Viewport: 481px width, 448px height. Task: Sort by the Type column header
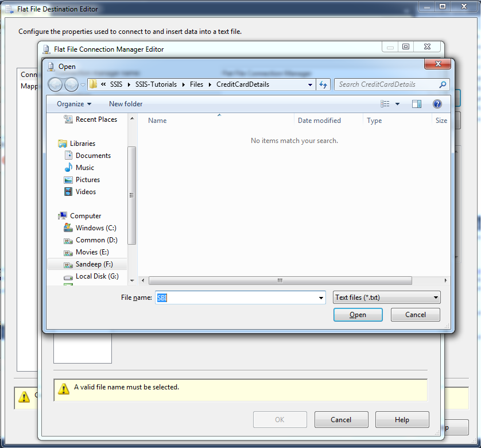374,121
